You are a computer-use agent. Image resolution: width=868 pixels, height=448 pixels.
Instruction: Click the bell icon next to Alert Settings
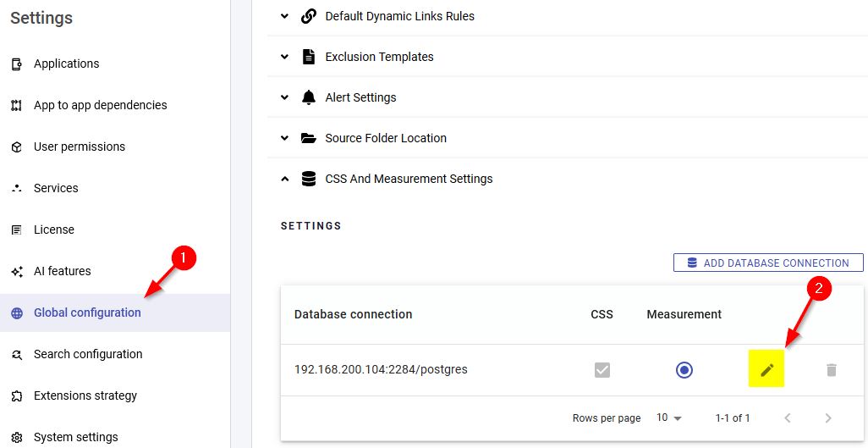pos(309,97)
